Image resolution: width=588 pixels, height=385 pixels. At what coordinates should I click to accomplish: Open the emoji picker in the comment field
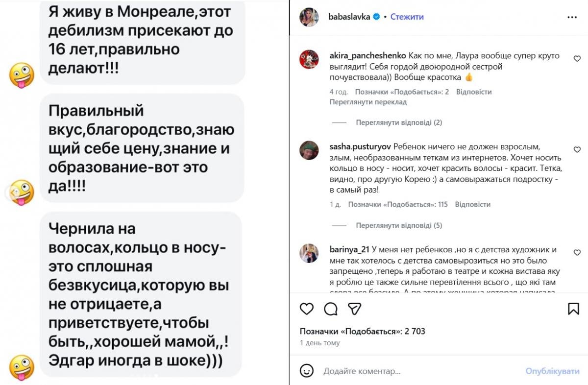[308, 371]
